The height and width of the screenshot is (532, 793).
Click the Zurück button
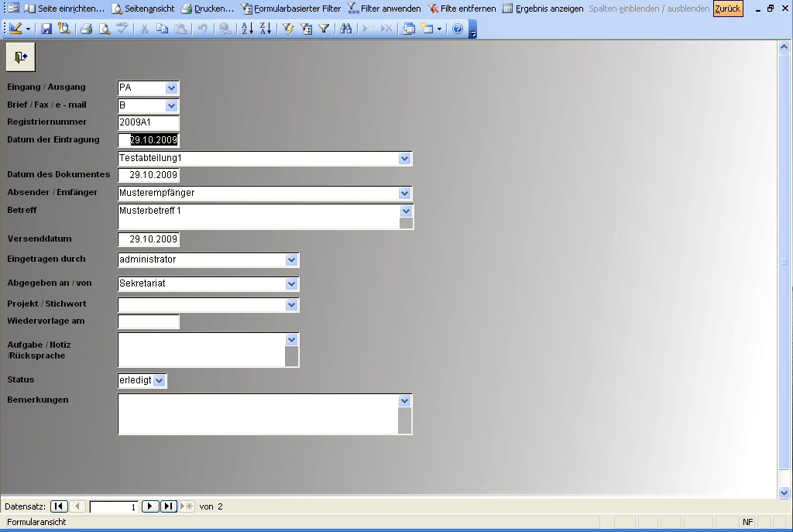click(728, 9)
